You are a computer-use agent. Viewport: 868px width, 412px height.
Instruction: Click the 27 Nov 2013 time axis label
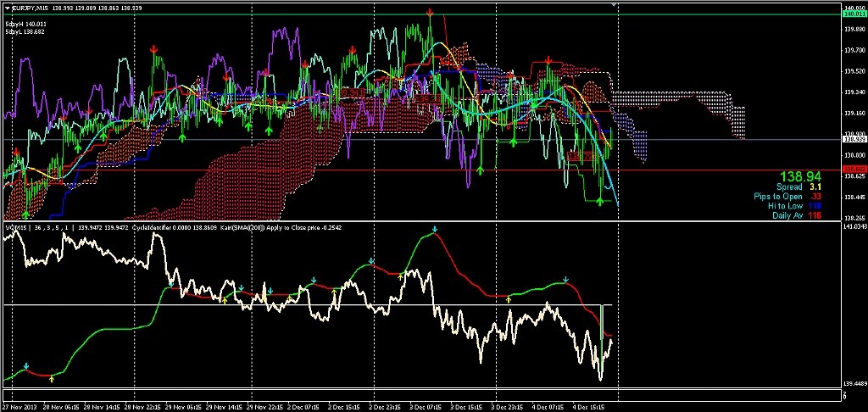(x=17, y=407)
